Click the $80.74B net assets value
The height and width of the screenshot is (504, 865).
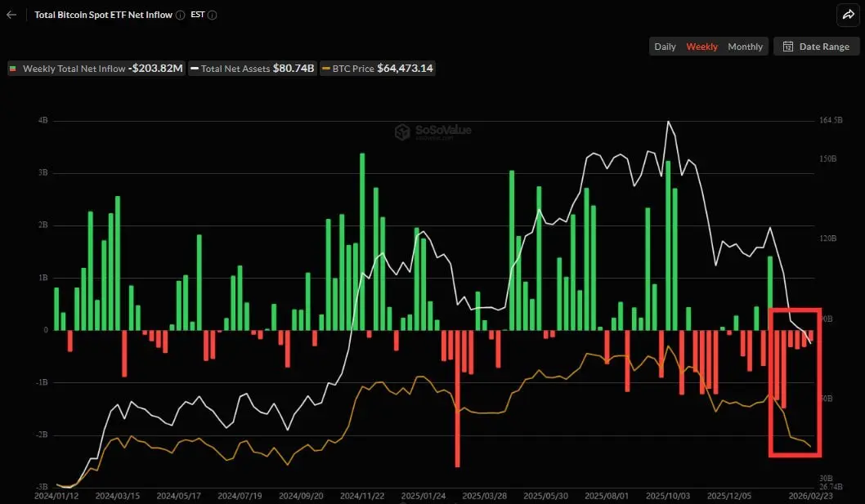tap(294, 69)
